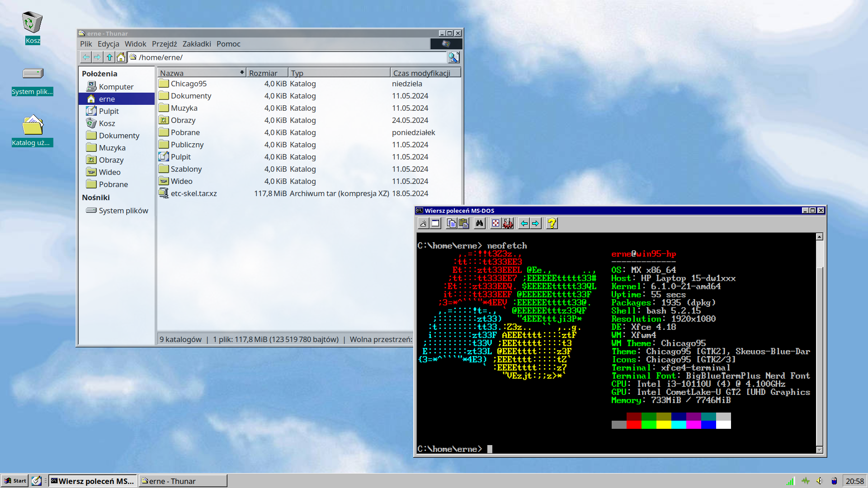Sort by the Czas modyfikacji column header
Image resolution: width=868 pixels, height=488 pixels.
425,73
